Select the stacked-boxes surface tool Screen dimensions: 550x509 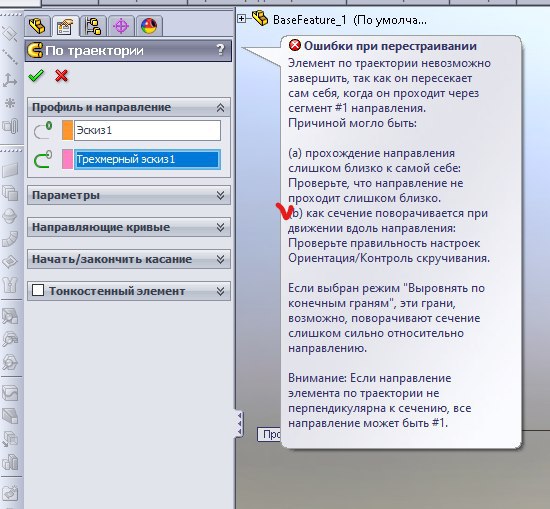point(10,193)
